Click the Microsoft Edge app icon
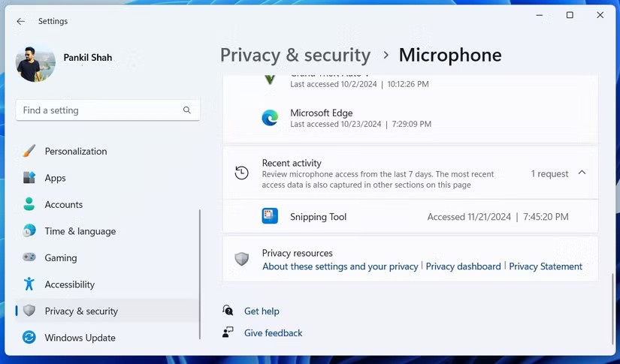Viewport: 620px width, 364px height. point(270,118)
